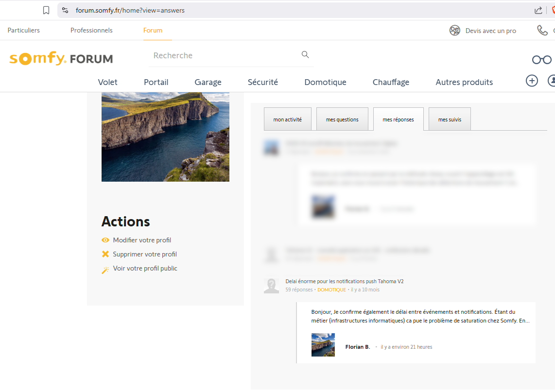Click Supprimer votre profil link
Screen dimensions: 555x392
tap(145, 254)
